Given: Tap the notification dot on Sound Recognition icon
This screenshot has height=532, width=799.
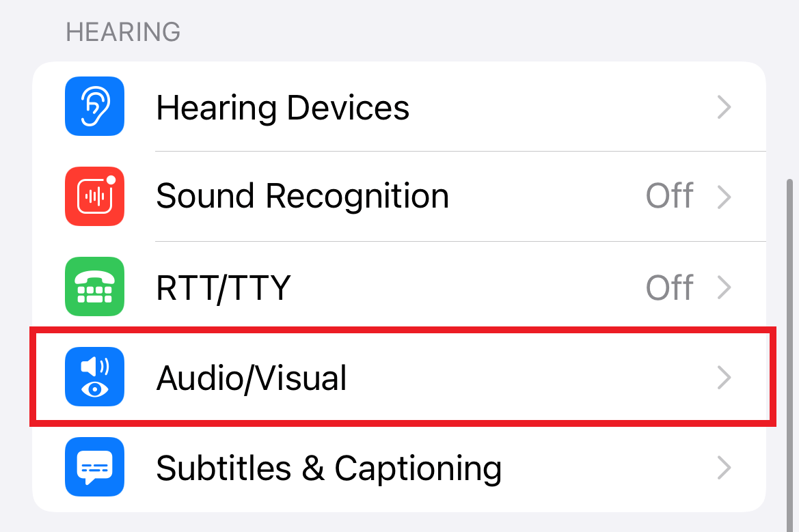Looking at the screenshot, I should (x=110, y=180).
